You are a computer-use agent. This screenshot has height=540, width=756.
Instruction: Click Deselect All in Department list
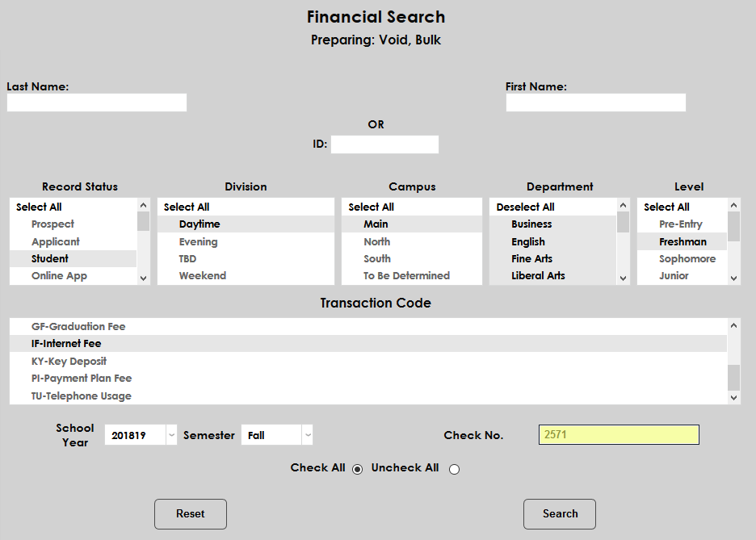point(553,207)
